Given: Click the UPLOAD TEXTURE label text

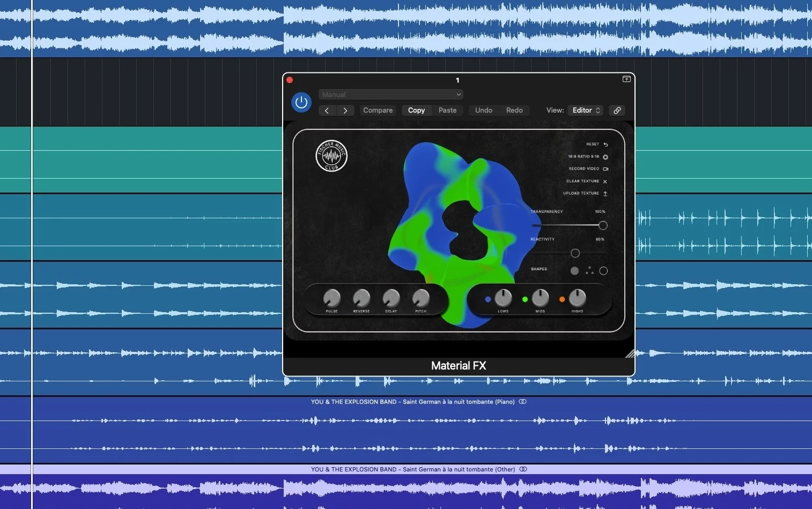Looking at the screenshot, I should click(x=581, y=194).
